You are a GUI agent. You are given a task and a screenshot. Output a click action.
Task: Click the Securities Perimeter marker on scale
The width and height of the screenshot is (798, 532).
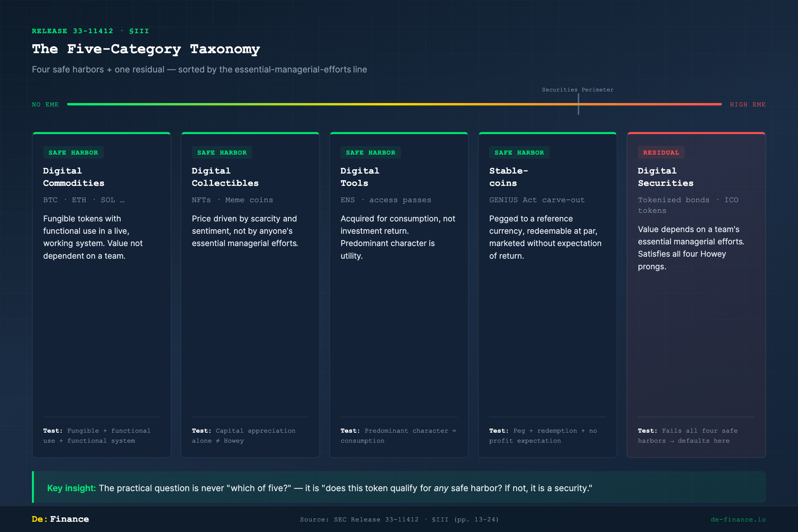578,104
